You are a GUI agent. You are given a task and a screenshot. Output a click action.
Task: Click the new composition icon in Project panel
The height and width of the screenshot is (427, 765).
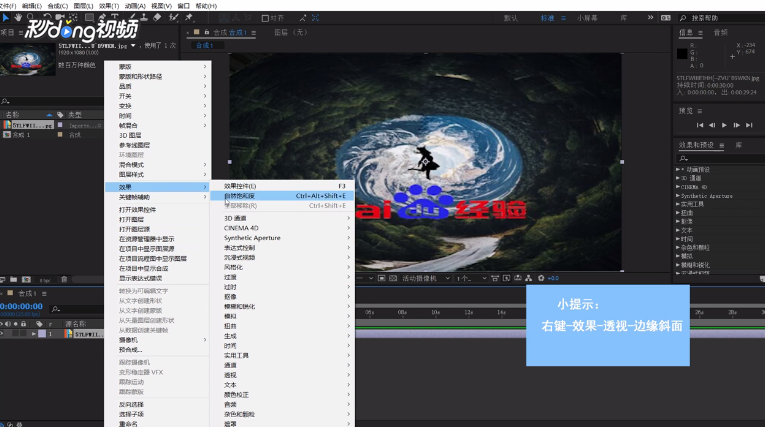click(26, 280)
